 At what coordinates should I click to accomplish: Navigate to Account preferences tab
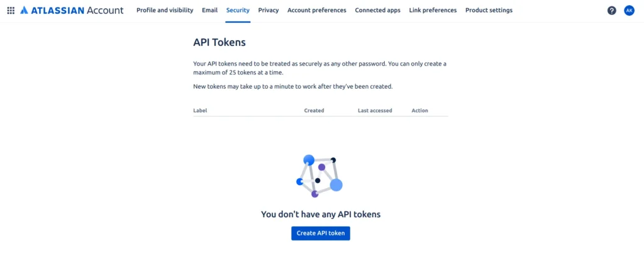(317, 11)
